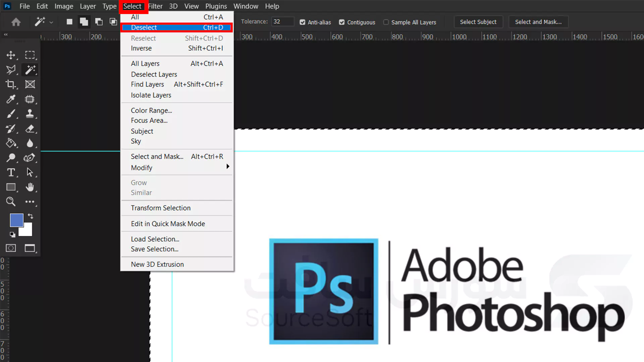This screenshot has height=362, width=644.
Task: Select the Polygonal Lasso tool
Action: [x=11, y=70]
